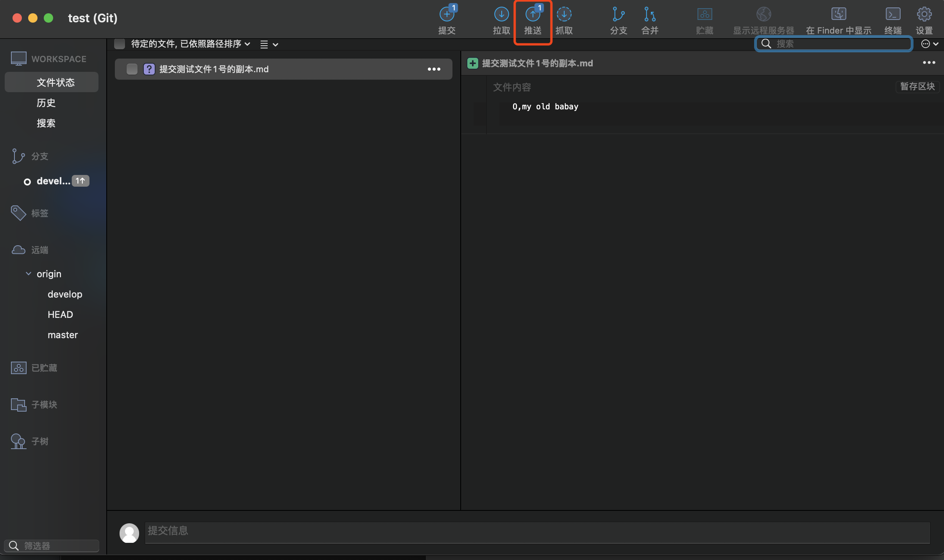Click the Stash (贮藏) toolbar icon
Screen dimensions: 944x560
pos(704,14)
